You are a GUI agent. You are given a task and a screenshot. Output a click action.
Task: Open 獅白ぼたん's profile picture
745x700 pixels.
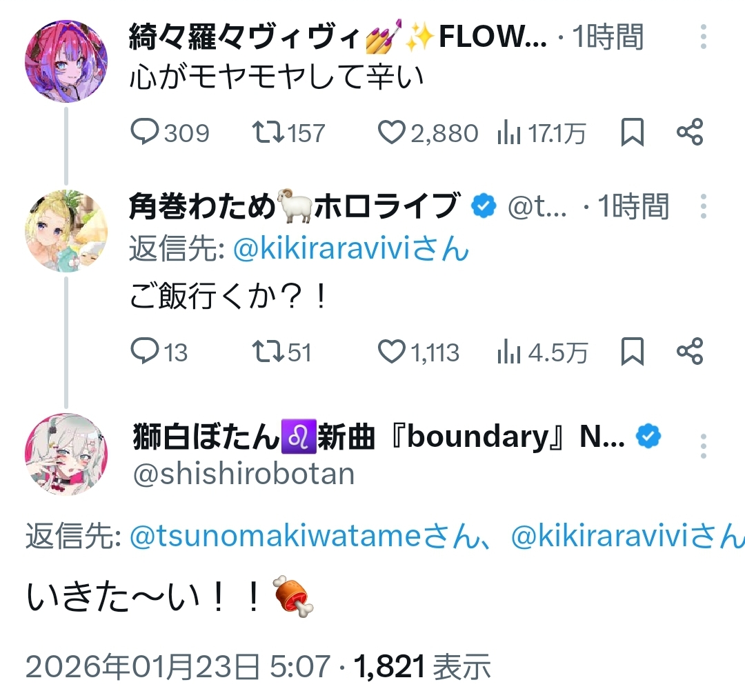[x=67, y=454]
